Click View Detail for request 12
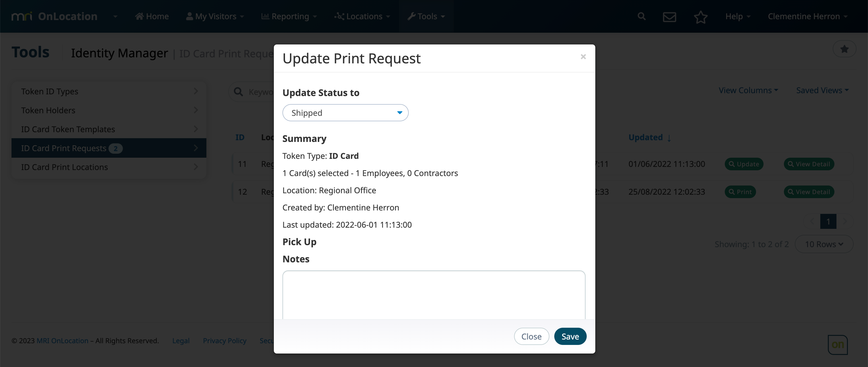868x367 pixels. [x=809, y=192]
